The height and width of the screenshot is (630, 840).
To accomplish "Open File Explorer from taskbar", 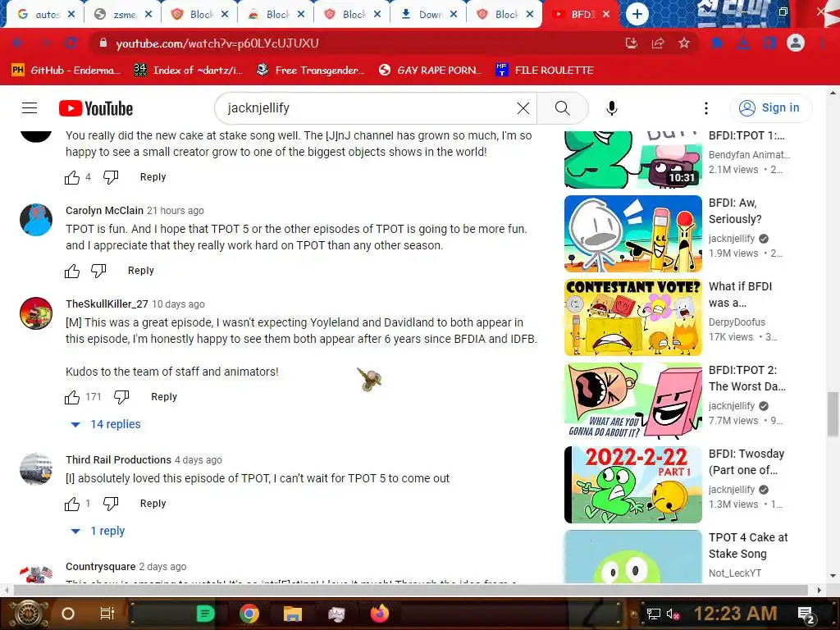I will (293, 614).
